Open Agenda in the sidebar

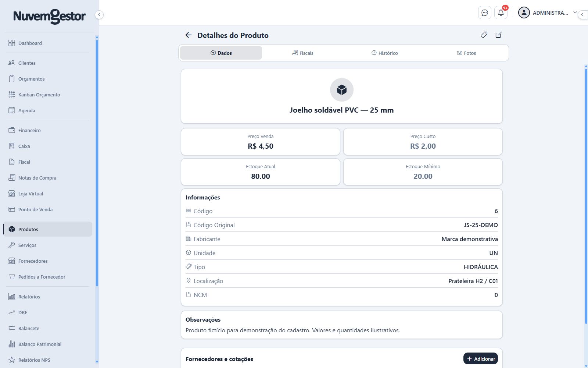pos(47,110)
